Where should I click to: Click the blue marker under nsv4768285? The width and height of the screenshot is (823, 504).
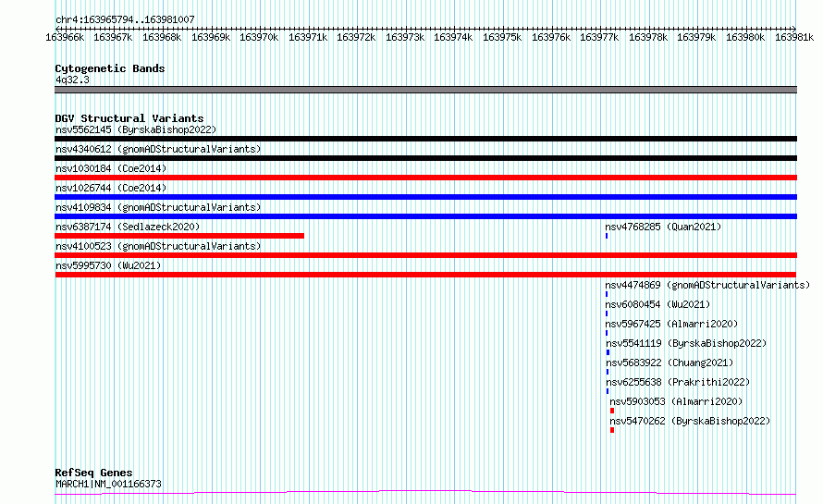pyautogui.click(x=607, y=236)
